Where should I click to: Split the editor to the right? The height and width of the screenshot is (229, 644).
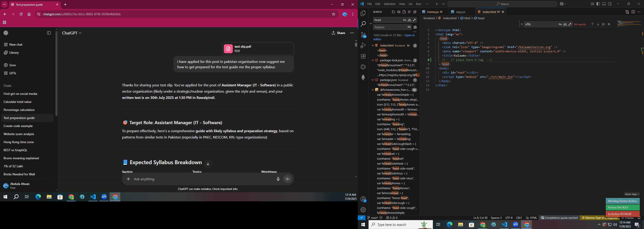(x=633, y=12)
